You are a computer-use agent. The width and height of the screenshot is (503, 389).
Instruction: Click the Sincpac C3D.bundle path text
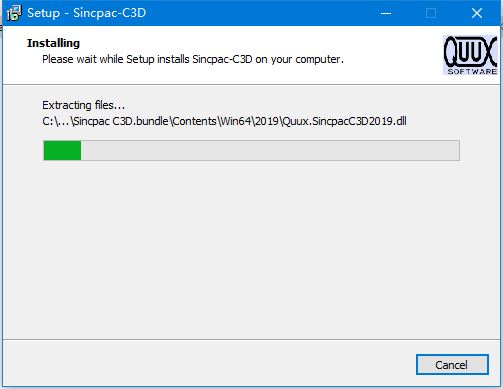click(120, 121)
